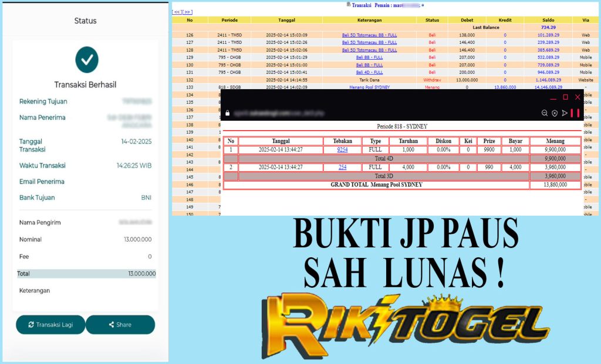Click the debet amount 13,000,000
601x364 pixels.
point(467,80)
